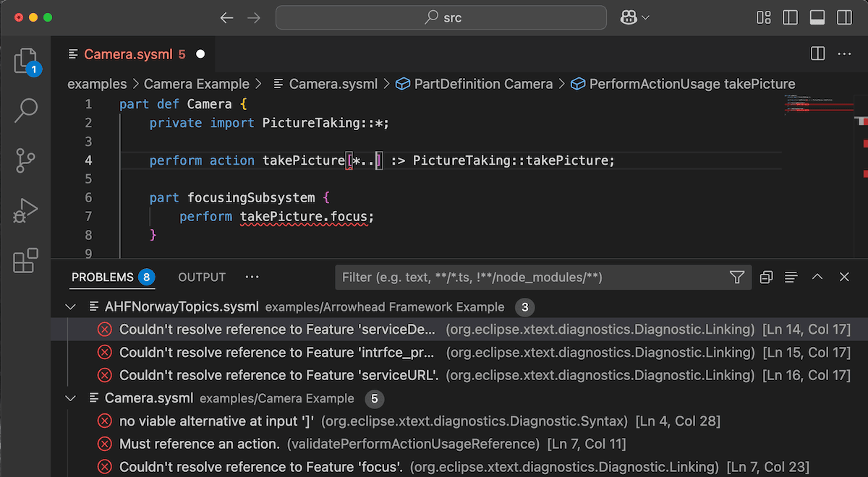
Task: Collapse AHFNorwayTopics.sysml problems group
Action: (x=70, y=307)
